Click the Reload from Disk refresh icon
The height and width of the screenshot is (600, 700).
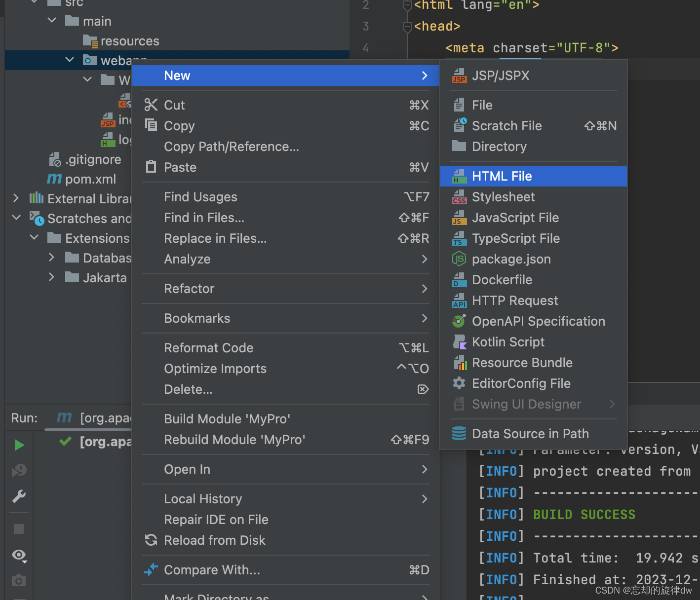151,540
